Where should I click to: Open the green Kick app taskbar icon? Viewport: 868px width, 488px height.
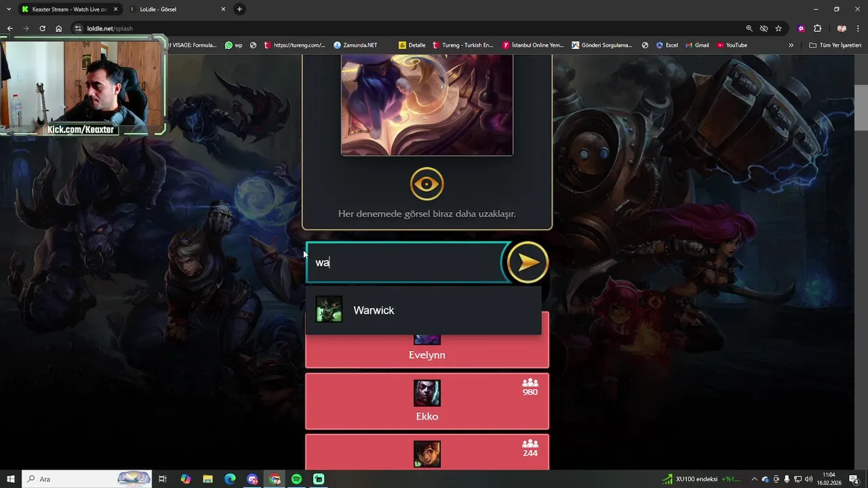pyautogui.click(x=319, y=479)
